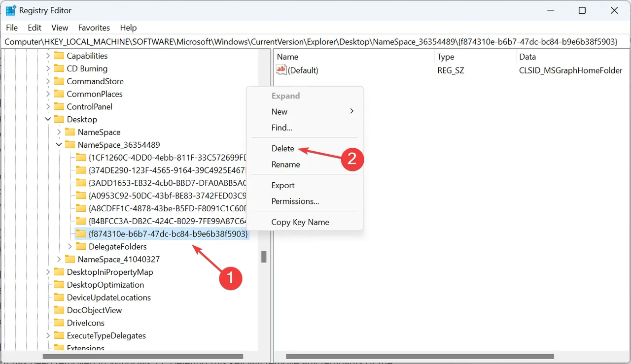Screen dimensions: 631x364
Task: Collapse the NameSpace_36354489 key
Action: pos(59,145)
